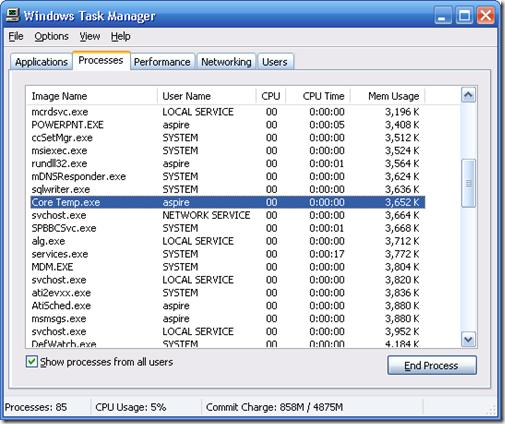The height and width of the screenshot is (424, 505).
Task: Toggle Show processes from all users checkbox
Action: click(x=32, y=362)
